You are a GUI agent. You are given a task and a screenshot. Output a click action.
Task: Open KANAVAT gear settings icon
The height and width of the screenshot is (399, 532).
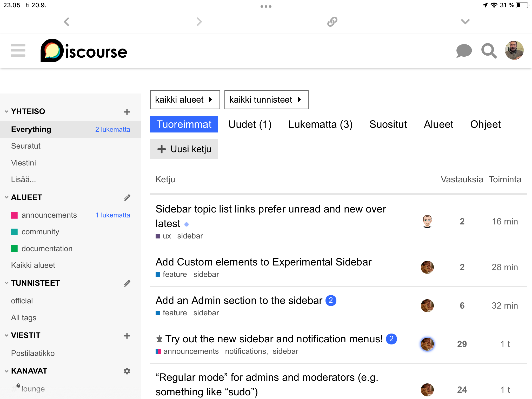pos(127,371)
